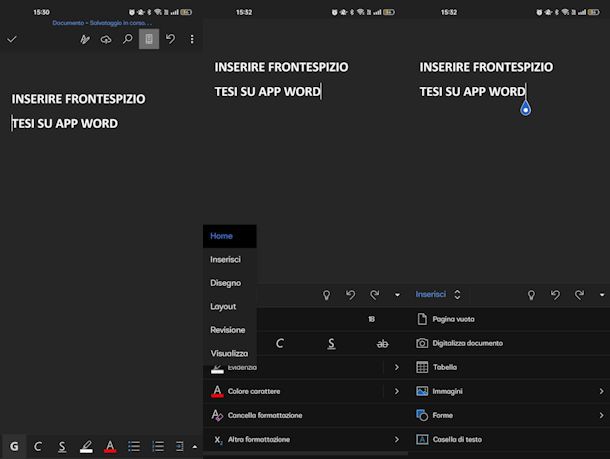Click the cloud save icon
The image size is (610, 459).
click(x=106, y=39)
